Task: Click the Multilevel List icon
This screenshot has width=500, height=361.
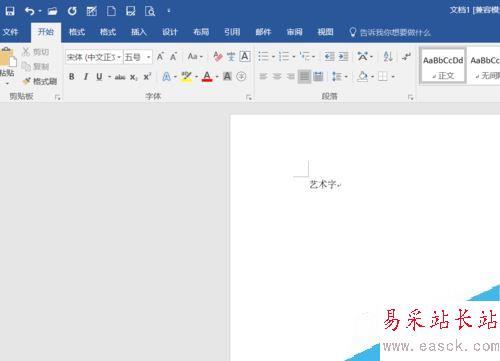Action: point(305,56)
